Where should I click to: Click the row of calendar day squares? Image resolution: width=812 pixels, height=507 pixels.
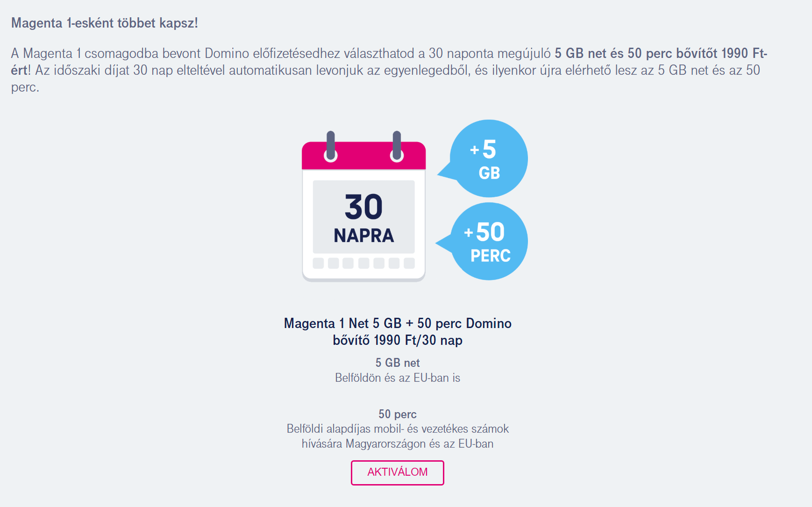pyautogui.click(x=363, y=263)
